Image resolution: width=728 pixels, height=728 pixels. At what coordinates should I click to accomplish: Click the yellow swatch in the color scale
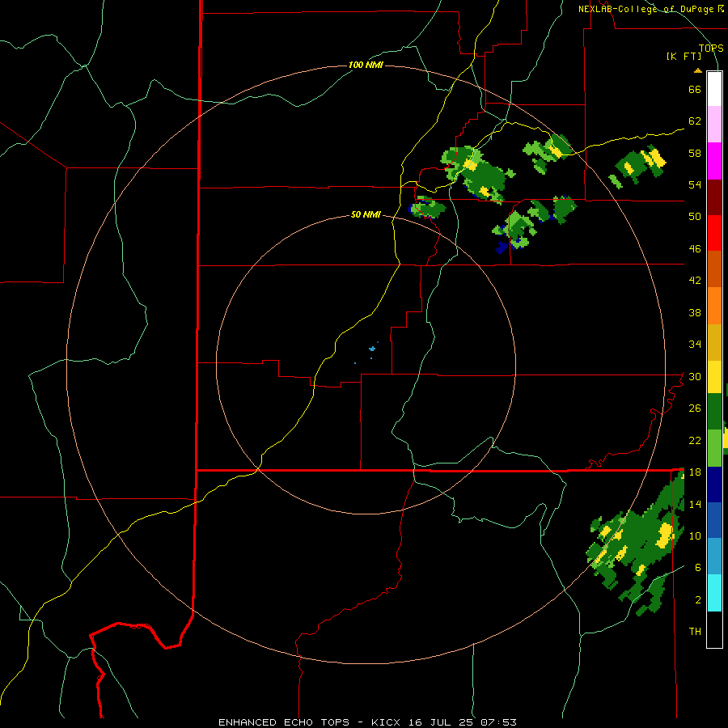[x=714, y=376]
